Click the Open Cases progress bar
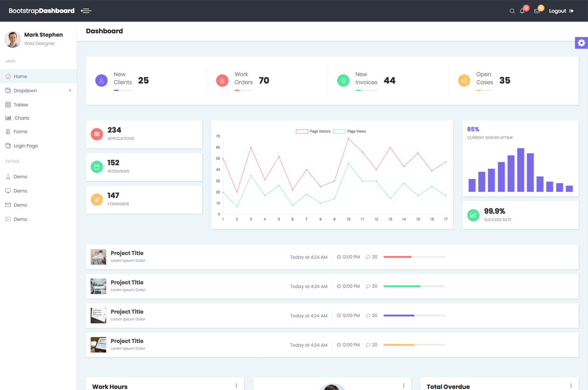The height and width of the screenshot is (390, 588). click(485, 90)
